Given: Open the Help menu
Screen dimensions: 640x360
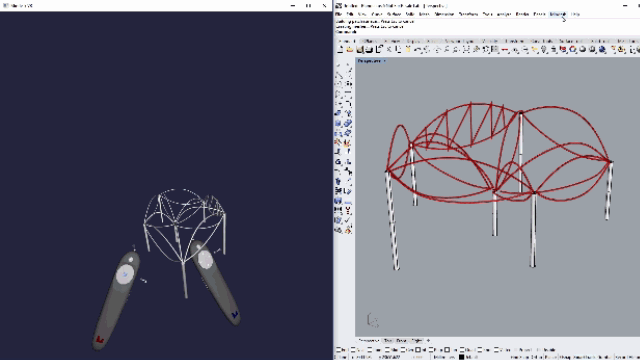Looking at the screenshot, I should point(575,14).
